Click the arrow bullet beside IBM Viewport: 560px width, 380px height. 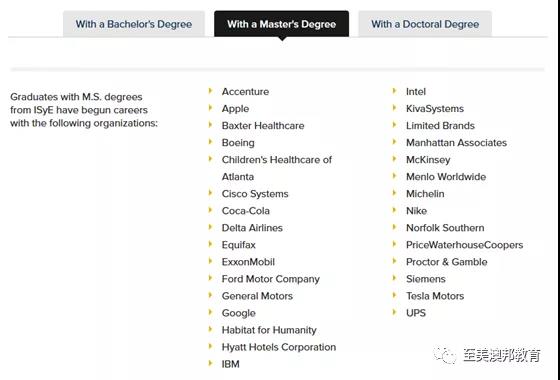[210, 364]
